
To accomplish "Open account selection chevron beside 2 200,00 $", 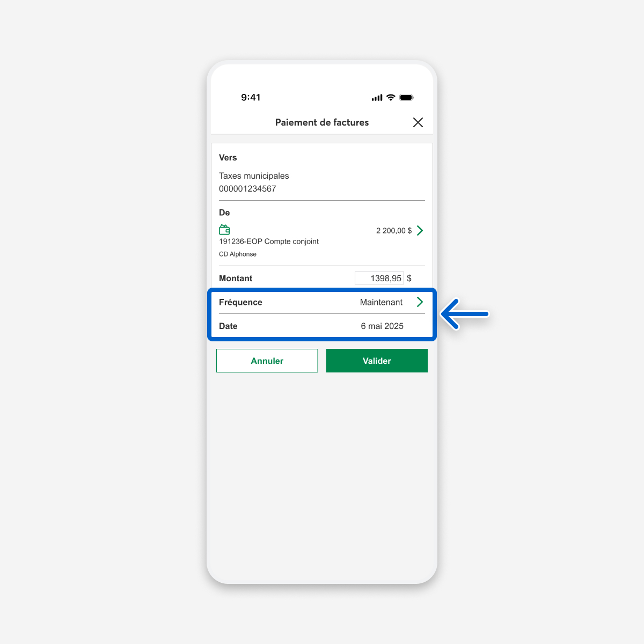I will [420, 231].
